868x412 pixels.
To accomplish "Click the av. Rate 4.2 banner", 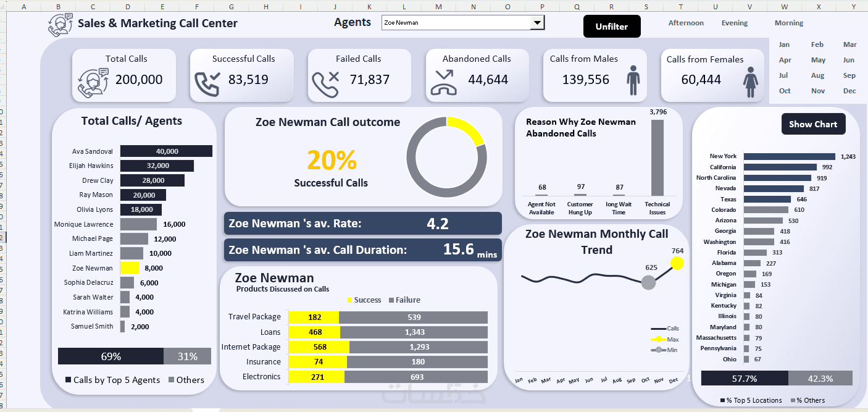I will pyautogui.click(x=363, y=224).
